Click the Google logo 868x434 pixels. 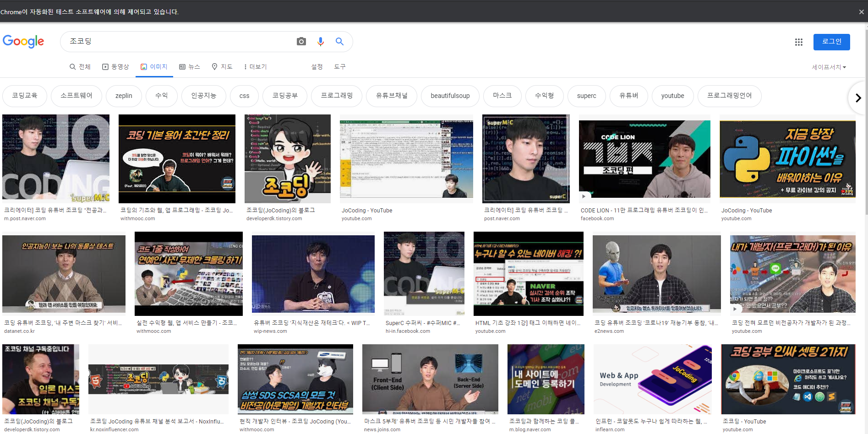click(23, 42)
